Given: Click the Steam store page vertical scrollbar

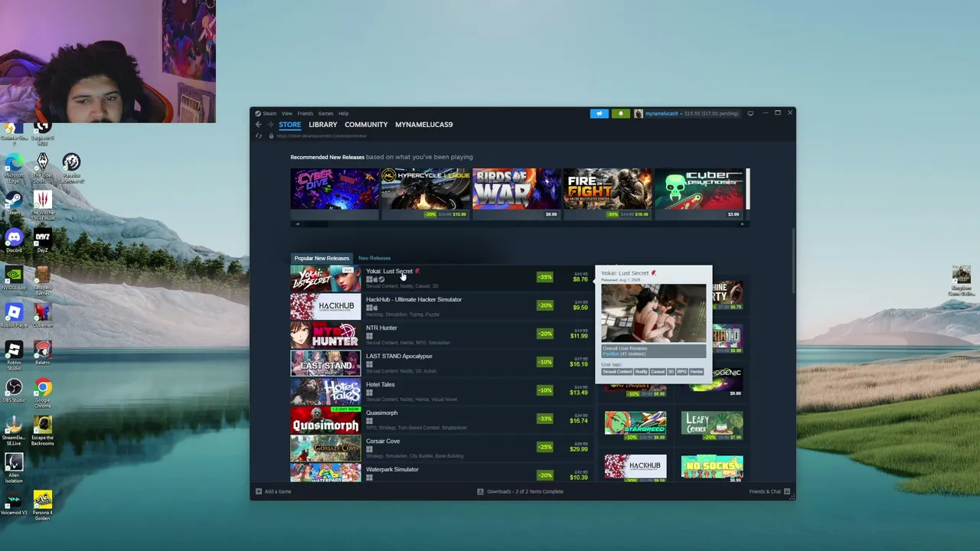Looking at the screenshot, I should coord(792,260).
